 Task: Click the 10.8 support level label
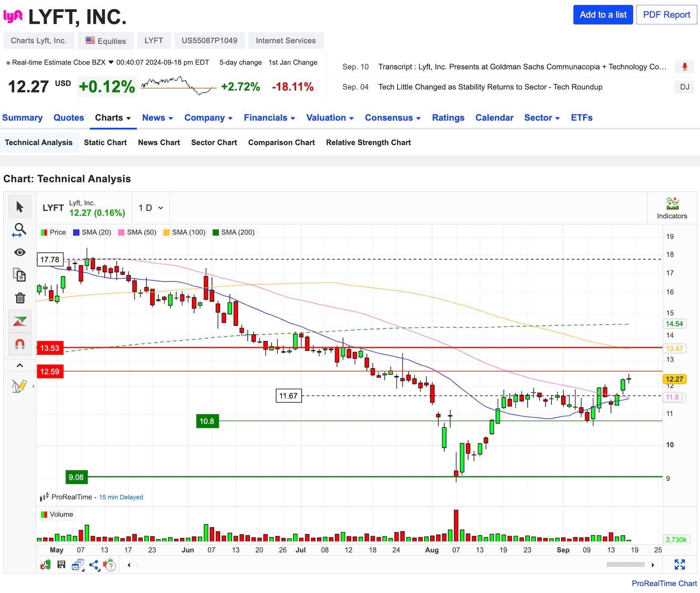click(207, 421)
